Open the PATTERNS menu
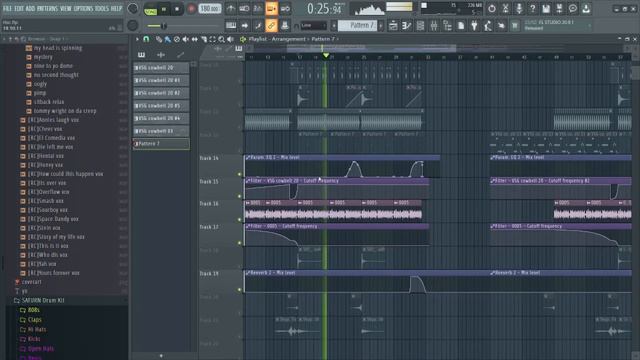640x360 pixels. pyautogui.click(x=47, y=9)
